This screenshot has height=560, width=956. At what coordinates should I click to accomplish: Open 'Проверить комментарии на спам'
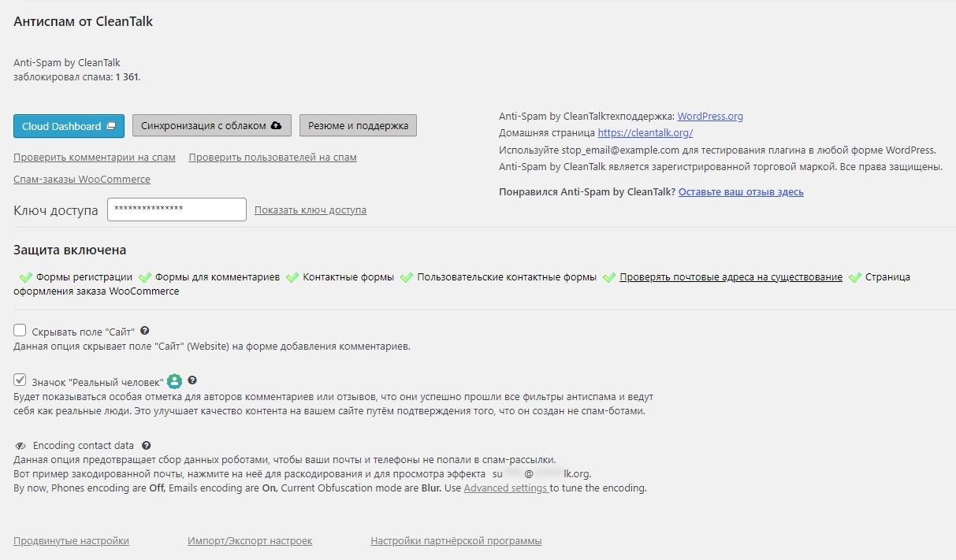click(x=95, y=158)
